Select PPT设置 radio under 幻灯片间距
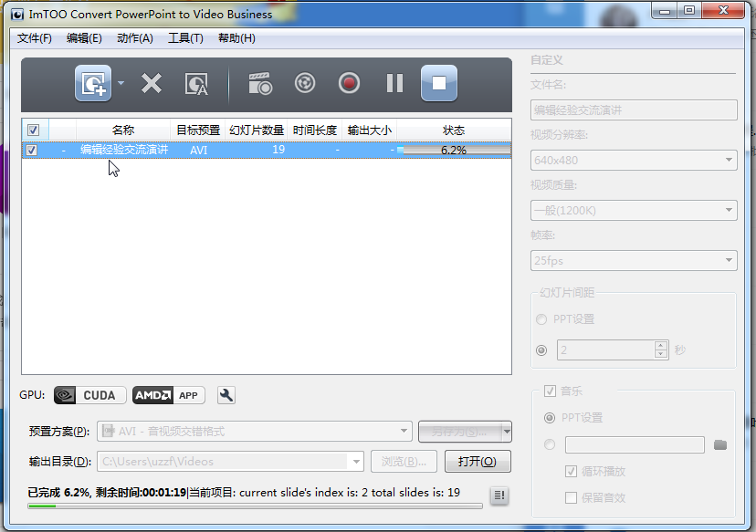Screen dimensions: 756x532 (x=541, y=319)
